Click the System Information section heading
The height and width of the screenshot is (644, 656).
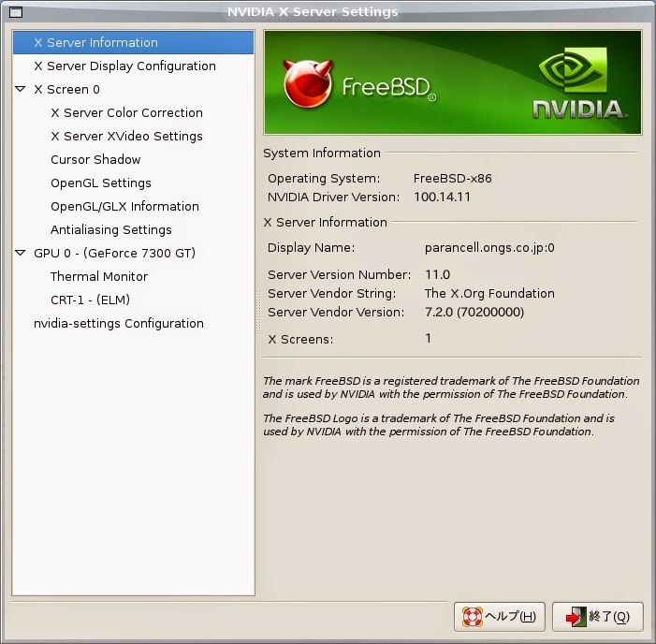322,154
